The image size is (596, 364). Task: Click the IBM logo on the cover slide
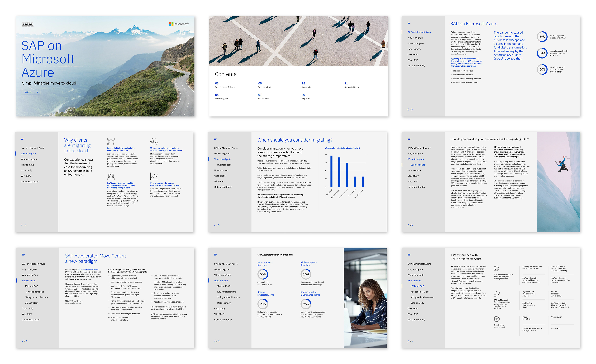coord(28,24)
